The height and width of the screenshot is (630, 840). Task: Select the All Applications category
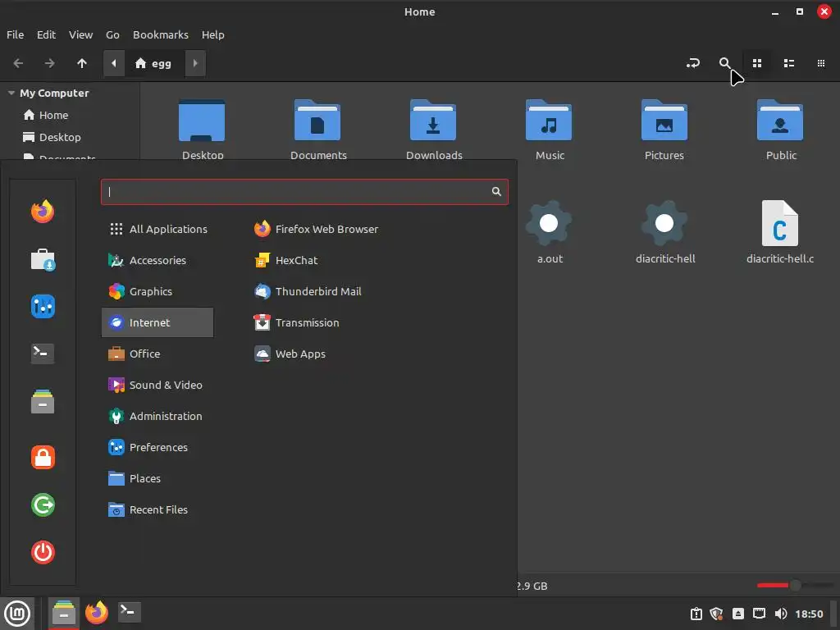click(x=157, y=230)
